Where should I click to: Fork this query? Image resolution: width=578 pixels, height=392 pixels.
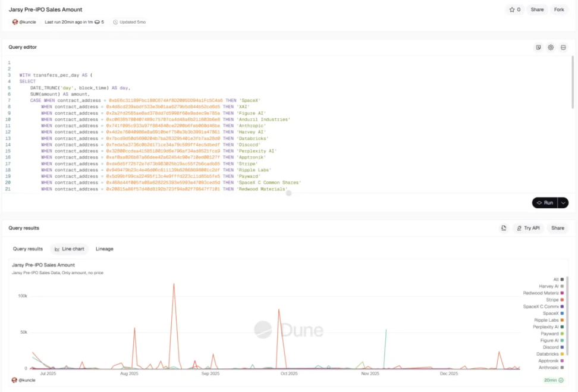[559, 10]
